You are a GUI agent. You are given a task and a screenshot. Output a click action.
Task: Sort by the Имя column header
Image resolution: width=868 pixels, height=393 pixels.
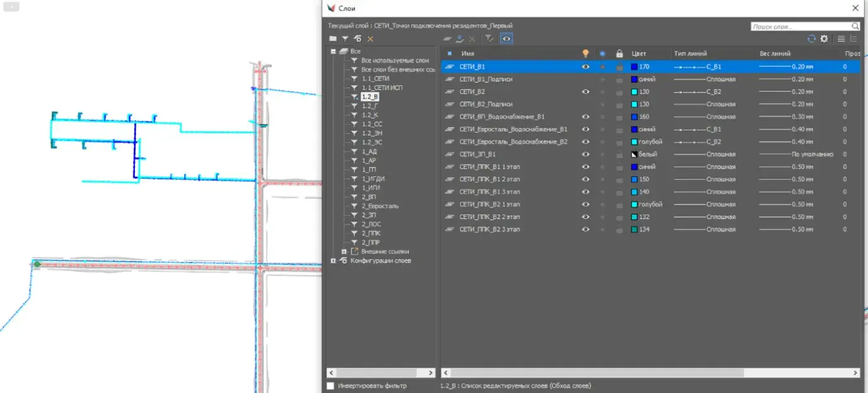[467, 54]
